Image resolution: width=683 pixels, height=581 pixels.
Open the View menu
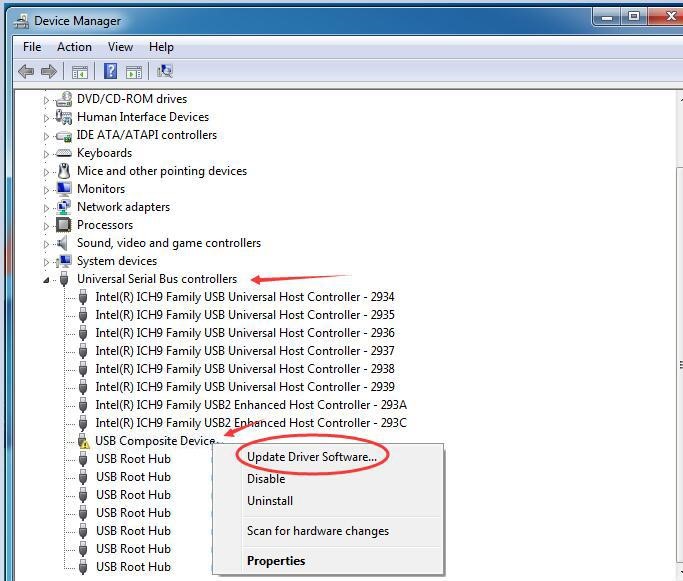pyautogui.click(x=120, y=47)
